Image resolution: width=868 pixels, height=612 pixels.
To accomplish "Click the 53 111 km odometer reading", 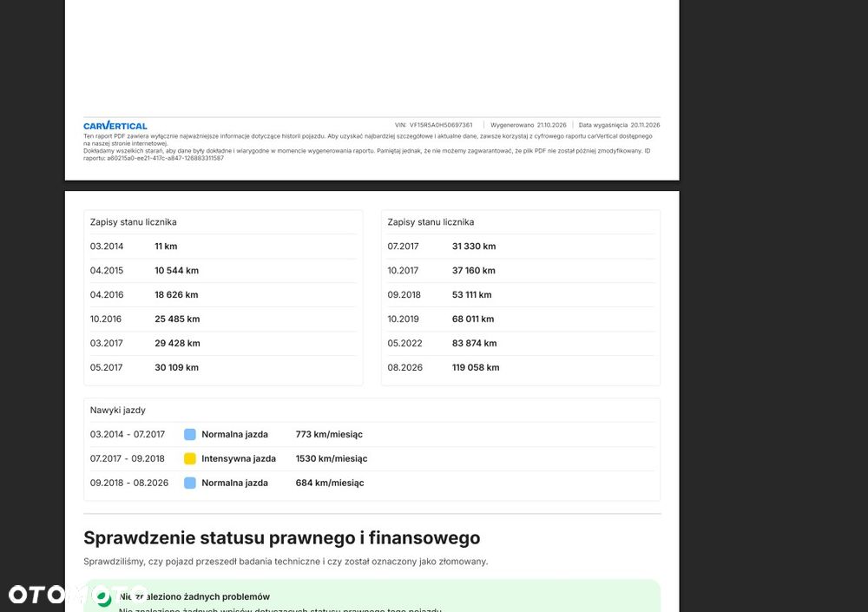I will pyautogui.click(x=471, y=295).
